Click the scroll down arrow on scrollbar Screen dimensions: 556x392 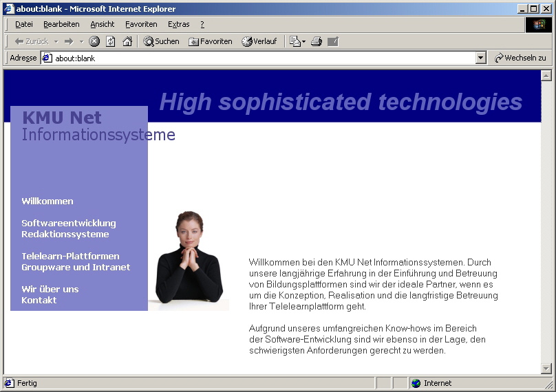[x=546, y=369]
